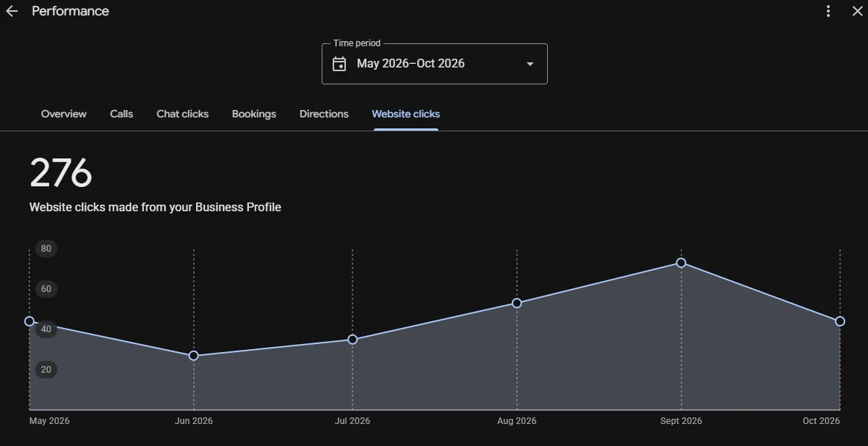Screen dimensions: 868x446
Task: Select the Website clicks tab
Action: [x=406, y=114]
